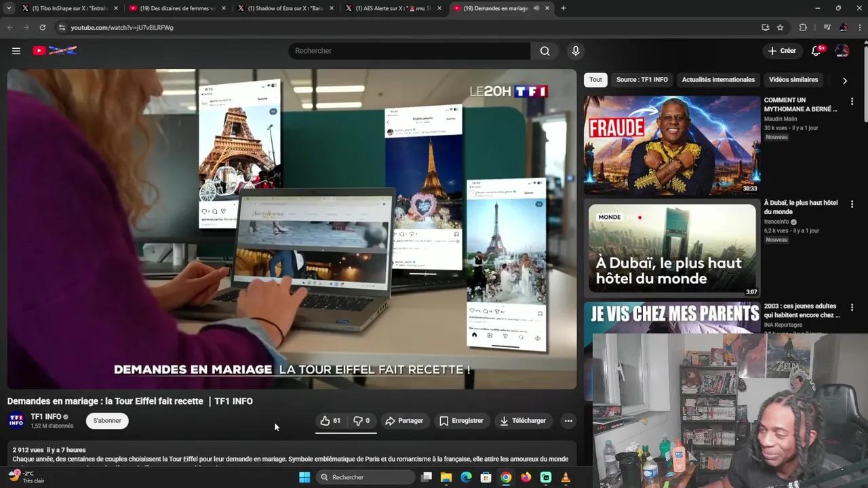
Task: Open VLC media player from the taskbar
Action: 566,477
